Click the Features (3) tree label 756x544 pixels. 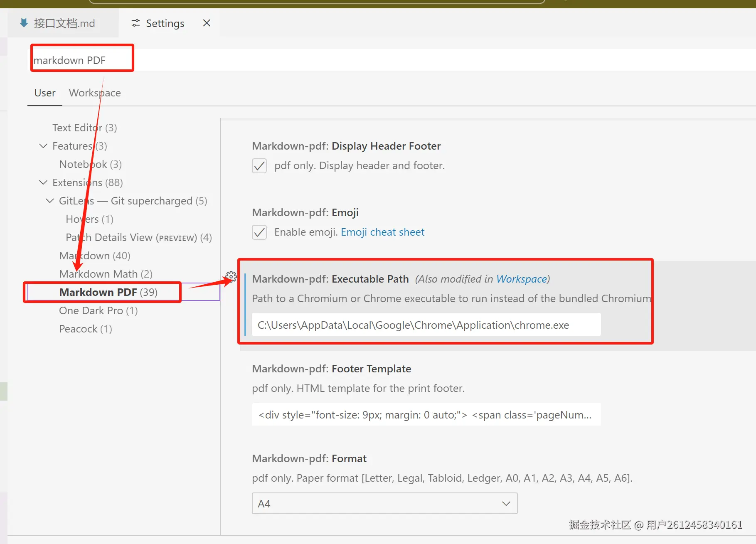[x=80, y=146]
